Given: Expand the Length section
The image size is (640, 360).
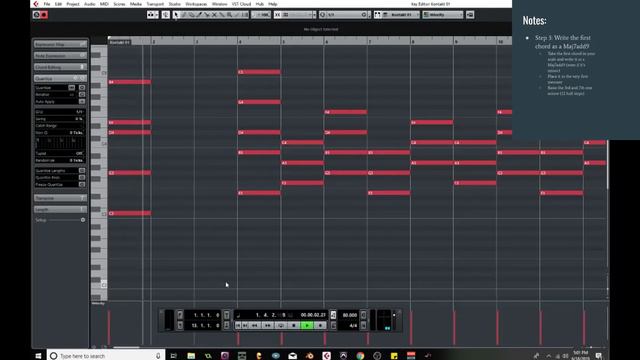Looking at the screenshot, I should click(x=60, y=209).
